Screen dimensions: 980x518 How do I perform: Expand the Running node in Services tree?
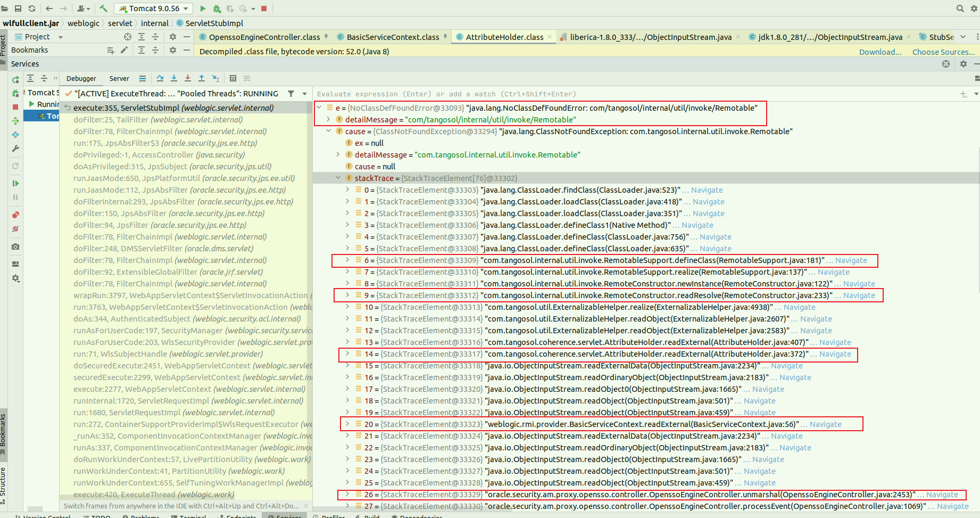pyautogui.click(x=32, y=104)
